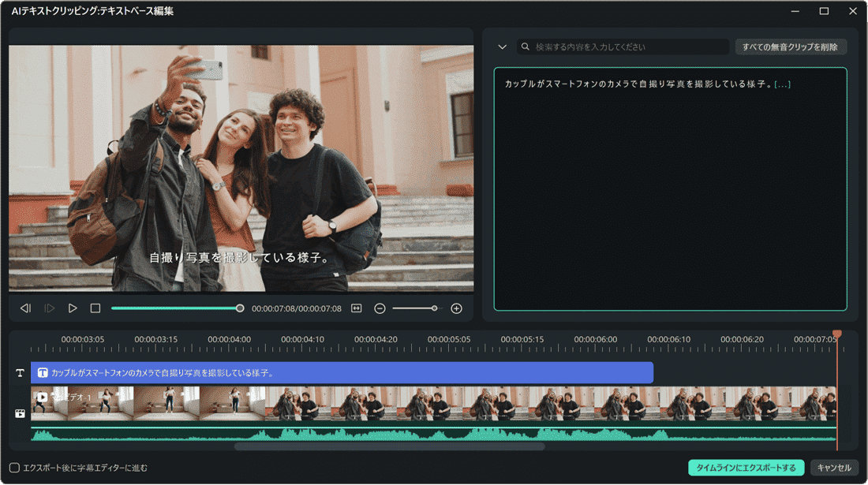Click the horizontal timeline scrollbar
The height and width of the screenshot is (485, 868).
point(389,446)
